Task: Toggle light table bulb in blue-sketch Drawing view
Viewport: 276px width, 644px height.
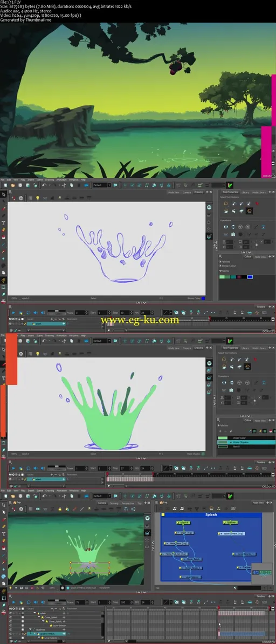Action: [x=37, y=198]
